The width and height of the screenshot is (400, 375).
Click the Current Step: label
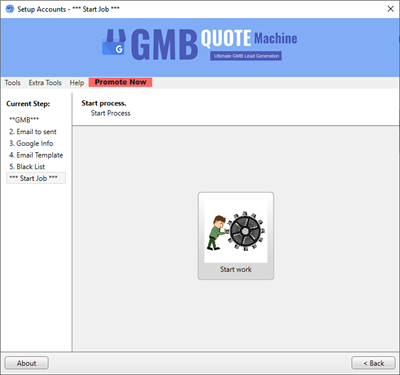[x=28, y=104]
